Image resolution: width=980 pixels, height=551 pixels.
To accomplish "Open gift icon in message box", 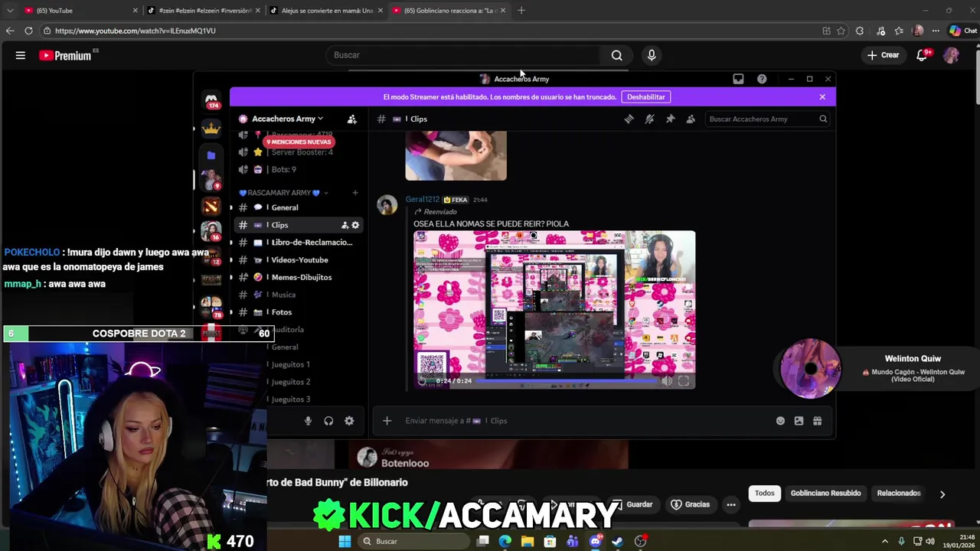I will pos(817,421).
